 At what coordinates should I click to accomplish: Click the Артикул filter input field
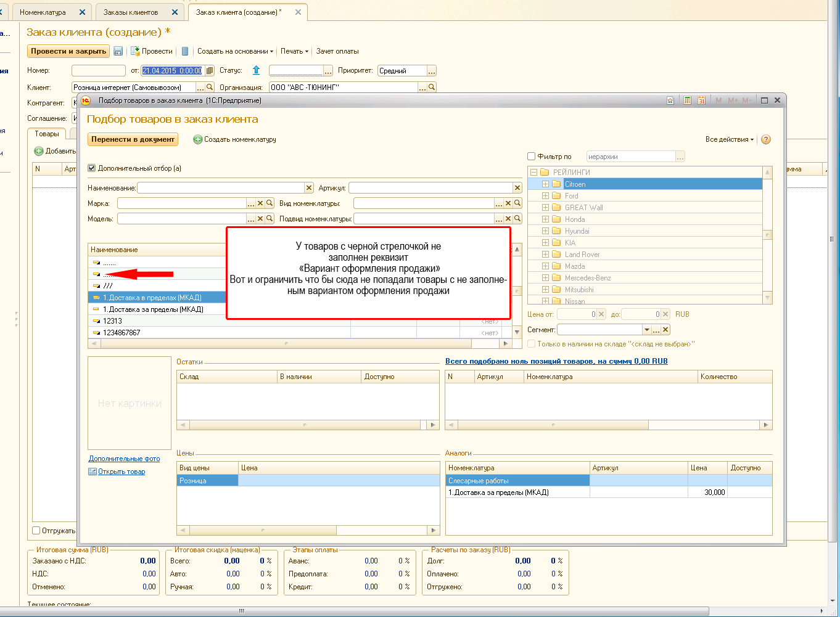click(x=430, y=187)
